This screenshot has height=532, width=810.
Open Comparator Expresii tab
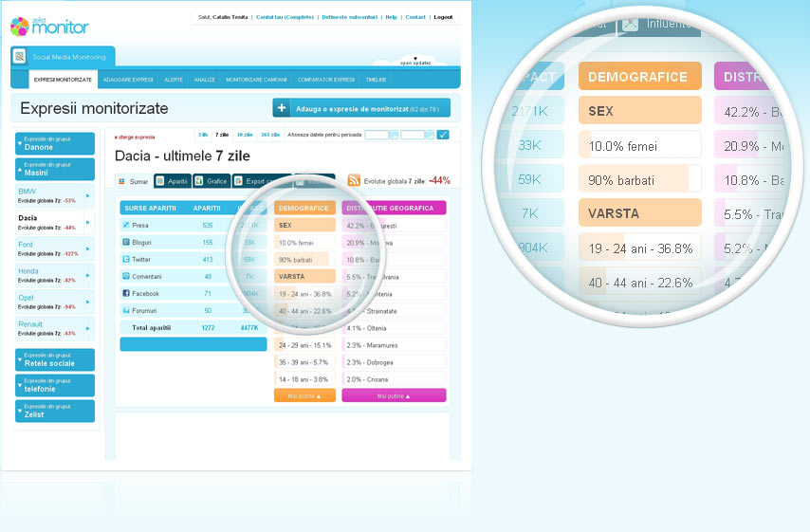click(x=326, y=80)
